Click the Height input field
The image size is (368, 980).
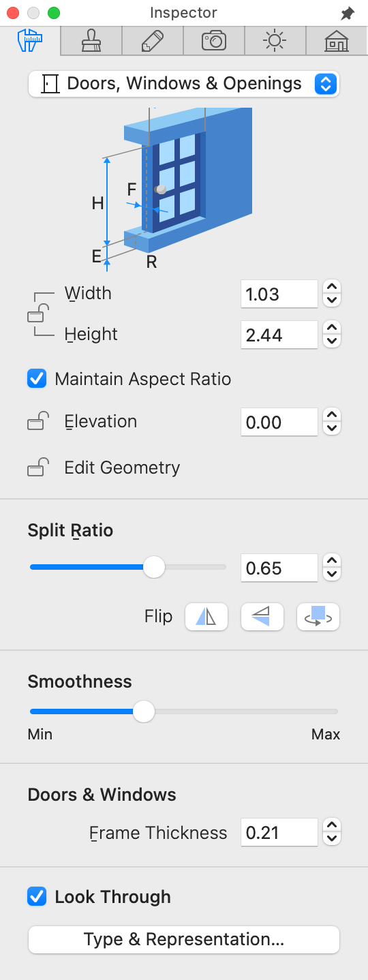279,335
